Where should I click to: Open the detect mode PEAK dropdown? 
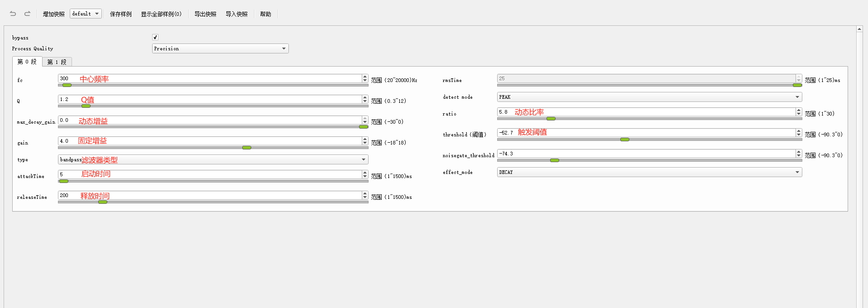point(649,97)
